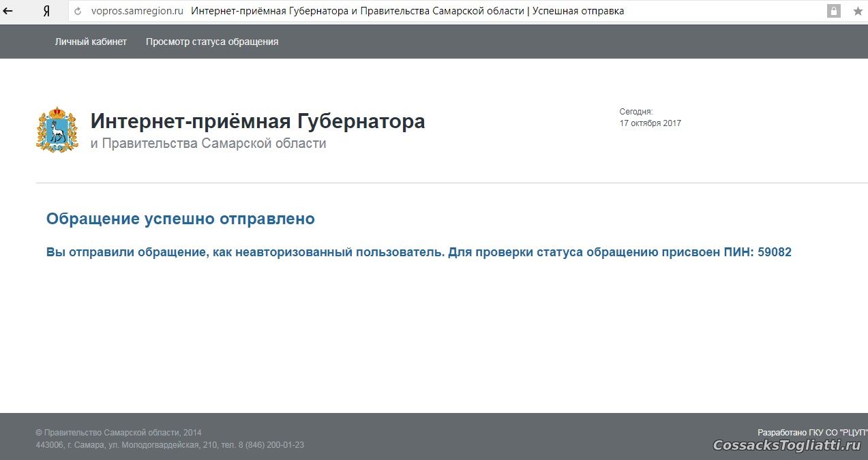The width and height of the screenshot is (868, 460).
Task: Go to "Просмотр статуса обращения"
Action: 212,42
